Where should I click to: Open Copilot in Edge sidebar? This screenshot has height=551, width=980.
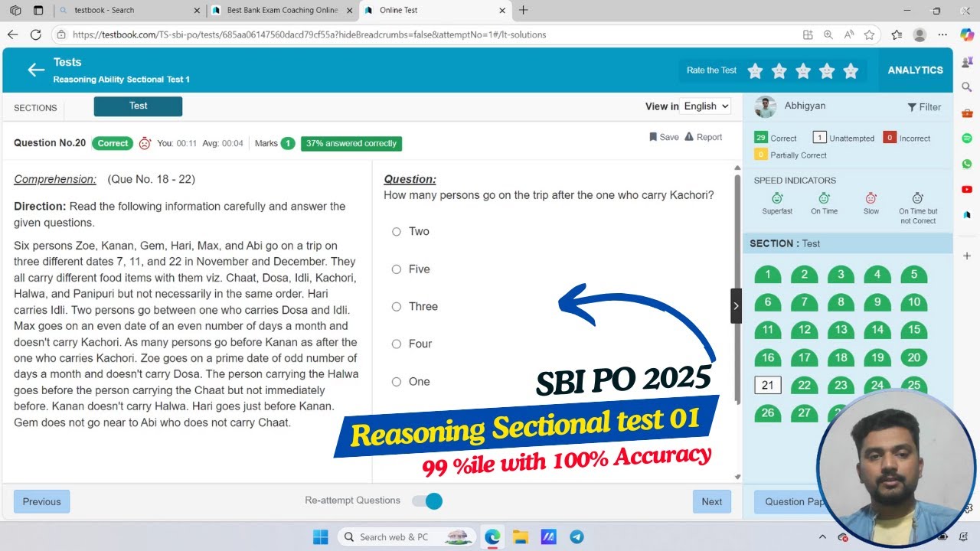pyautogui.click(x=967, y=35)
